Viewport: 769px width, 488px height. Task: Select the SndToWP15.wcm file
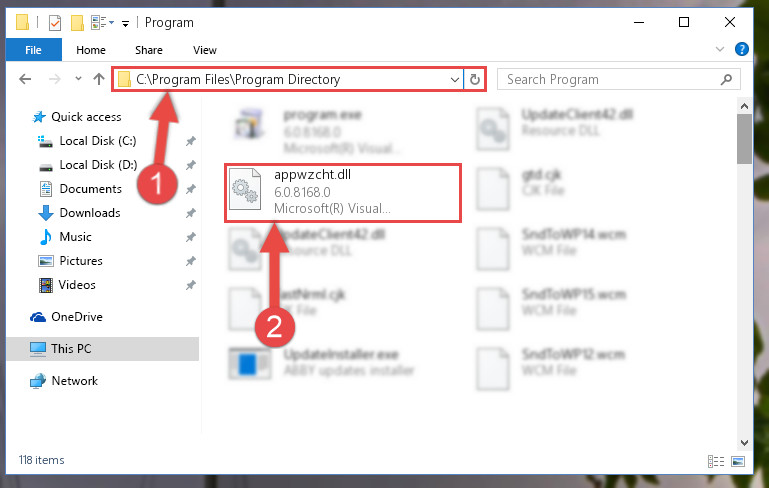(x=552, y=308)
